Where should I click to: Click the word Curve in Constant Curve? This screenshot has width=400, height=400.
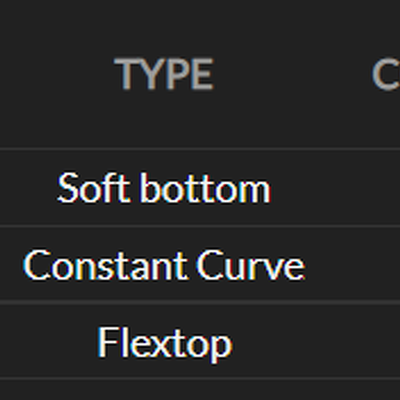click(250, 265)
